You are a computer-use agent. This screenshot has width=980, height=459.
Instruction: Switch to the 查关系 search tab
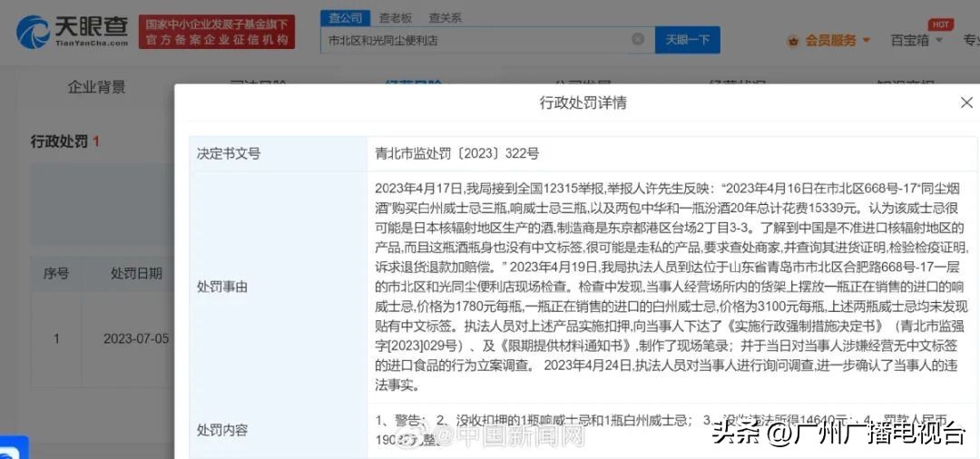pos(445,17)
